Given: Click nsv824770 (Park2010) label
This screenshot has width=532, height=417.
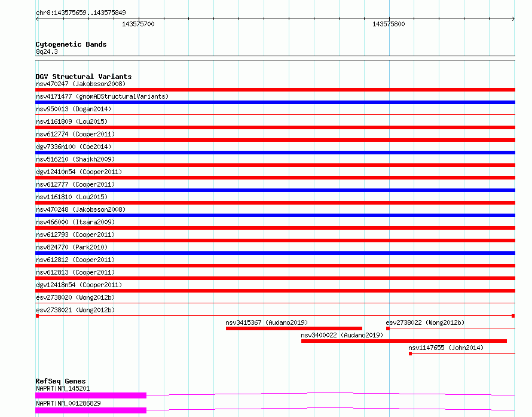Looking at the screenshot, I should tap(72, 247).
